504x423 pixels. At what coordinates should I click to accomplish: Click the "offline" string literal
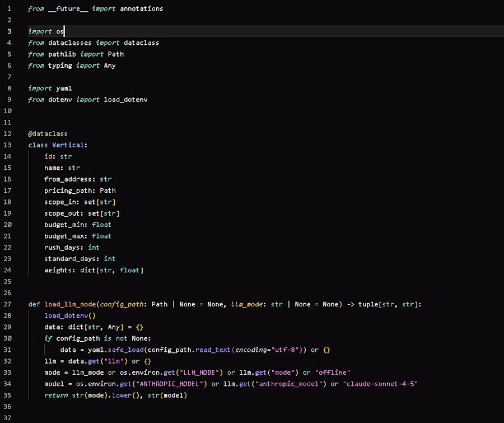(332, 373)
